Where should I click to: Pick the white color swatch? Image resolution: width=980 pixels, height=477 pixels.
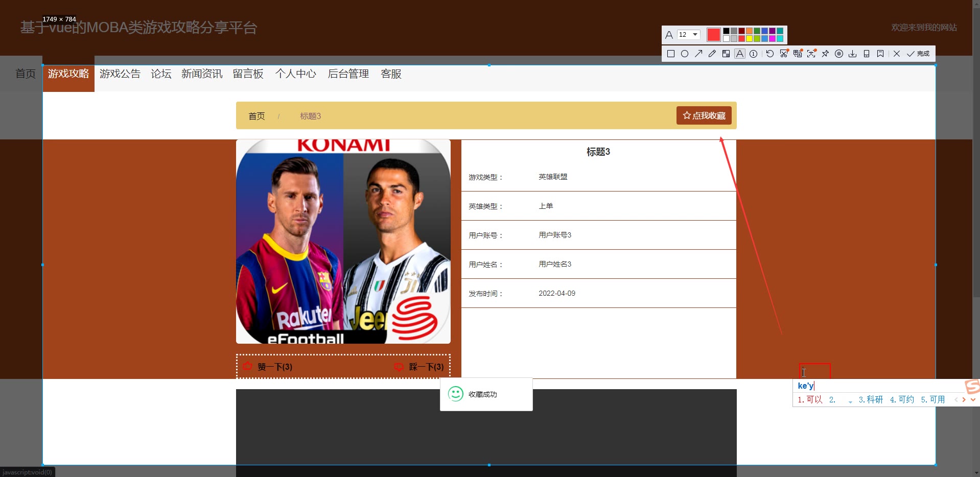(726, 39)
